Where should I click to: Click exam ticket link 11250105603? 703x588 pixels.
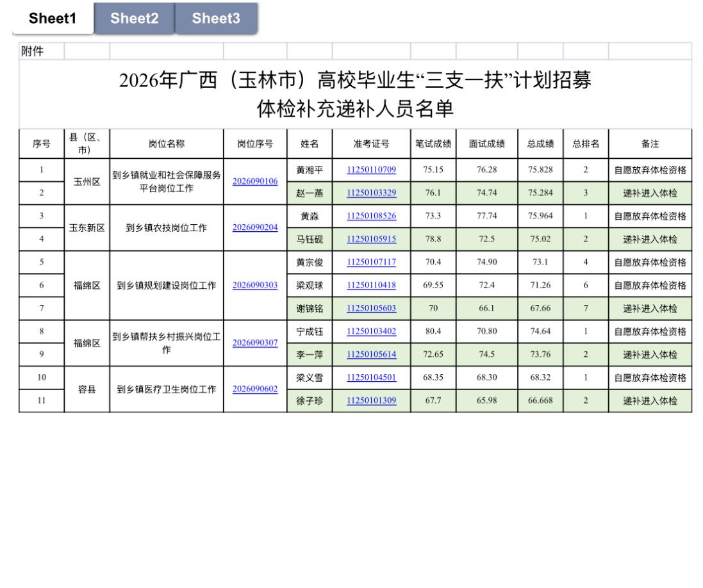pos(371,308)
